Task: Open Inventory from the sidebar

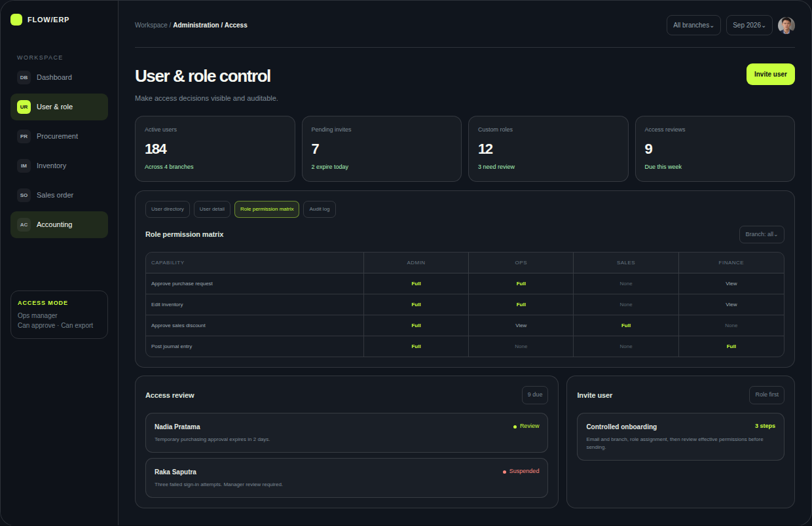Action: click(x=59, y=166)
